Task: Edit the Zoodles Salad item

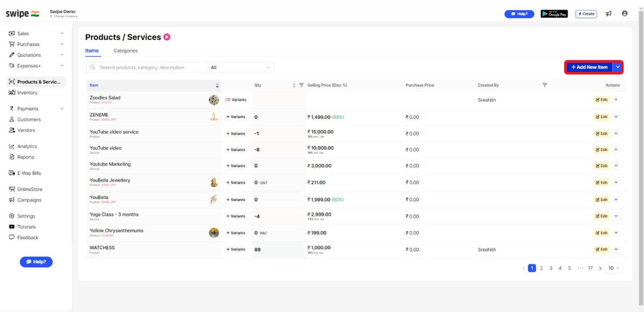Action: point(601,100)
